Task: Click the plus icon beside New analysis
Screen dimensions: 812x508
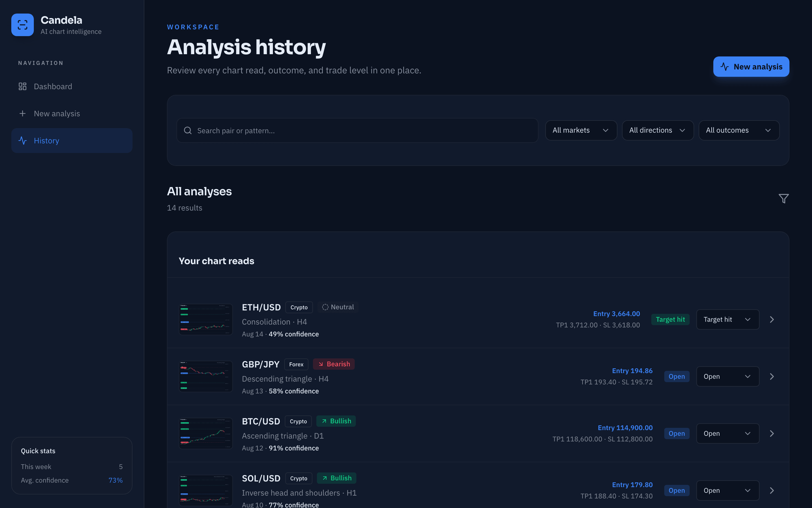Action: 23,113
